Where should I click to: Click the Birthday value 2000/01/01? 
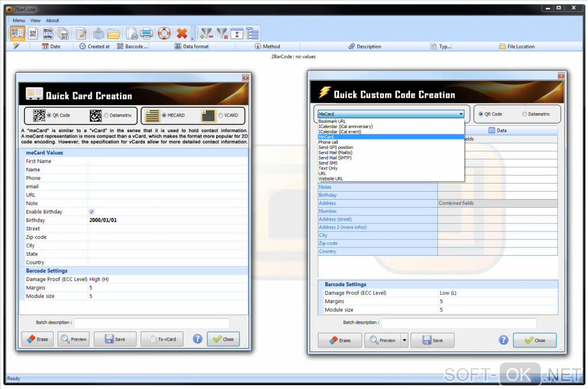(103, 220)
